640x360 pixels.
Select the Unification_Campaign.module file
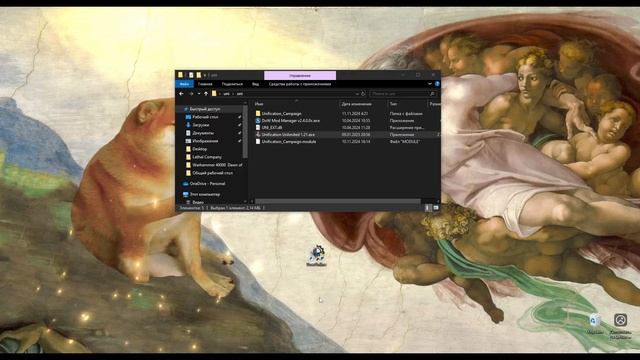coord(289,142)
